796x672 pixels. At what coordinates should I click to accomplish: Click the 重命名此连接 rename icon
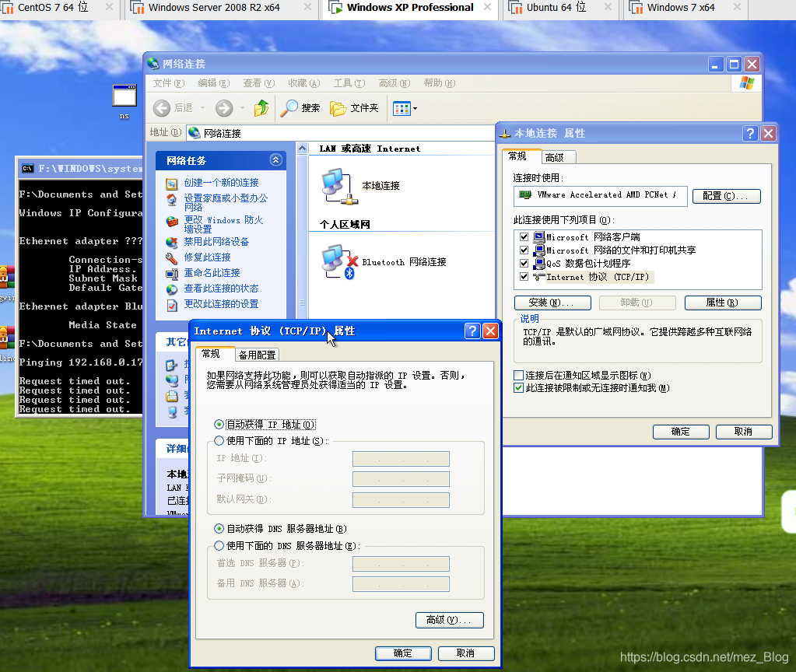[x=172, y=274]
